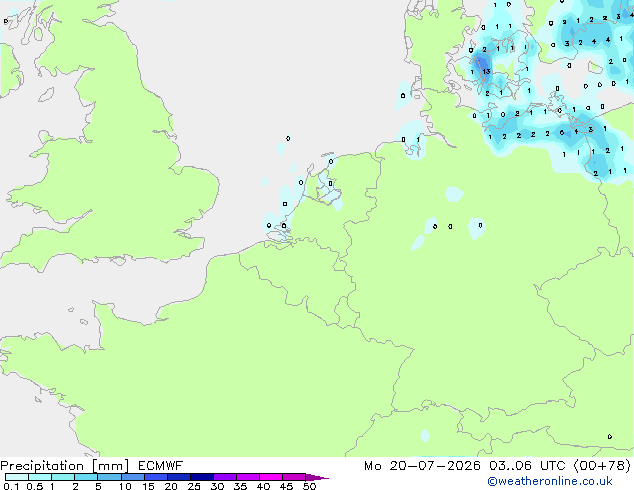Click the 0.5 to 1 mm legend color
634x490 pixels.
tap(40, 477)
